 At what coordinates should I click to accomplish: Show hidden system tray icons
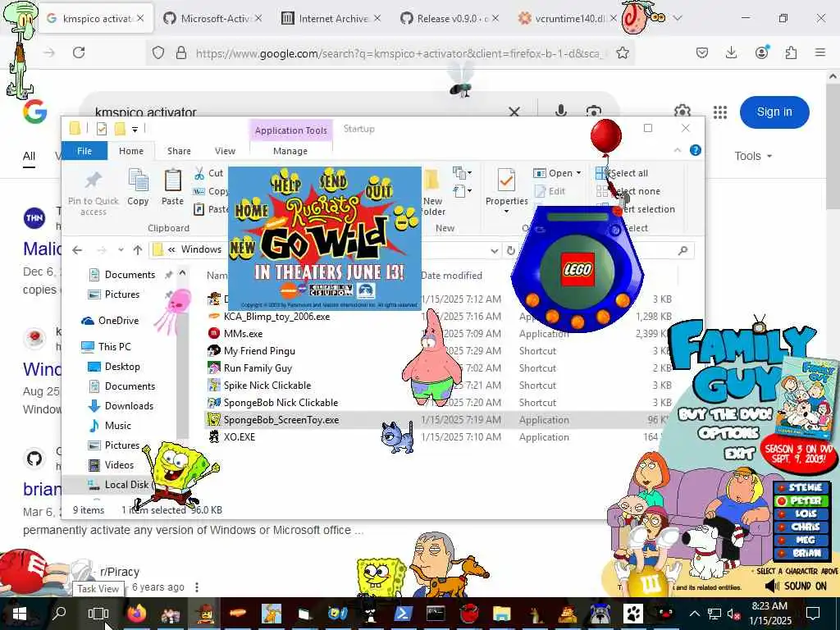click(x=694, y=614)
